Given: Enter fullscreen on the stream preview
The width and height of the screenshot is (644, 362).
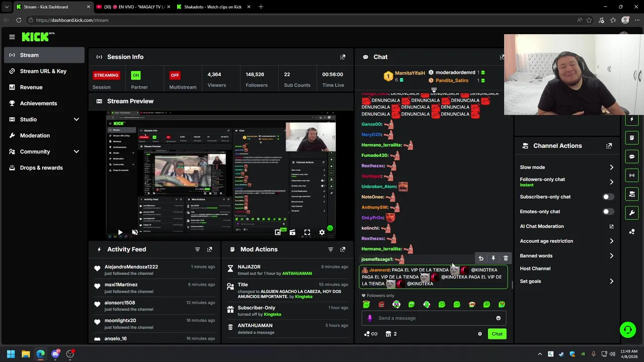Looking at the screenshot, I should pyautogui.click(x=307, y=232).
